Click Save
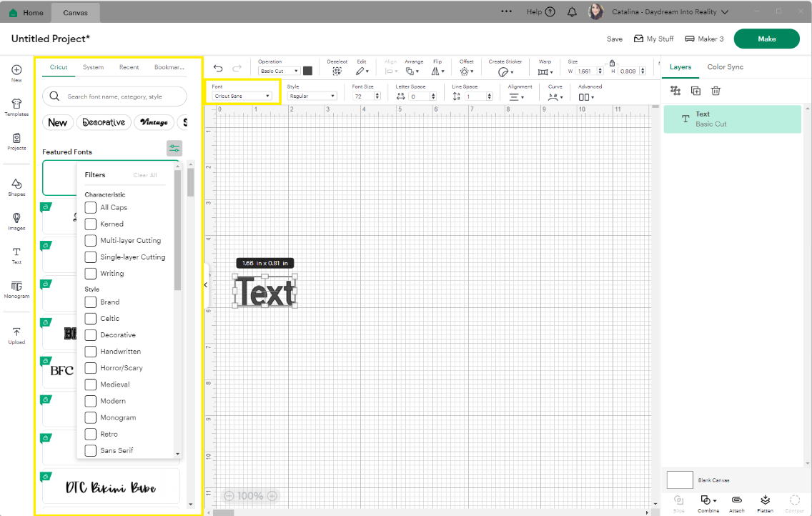 [615, 39]
